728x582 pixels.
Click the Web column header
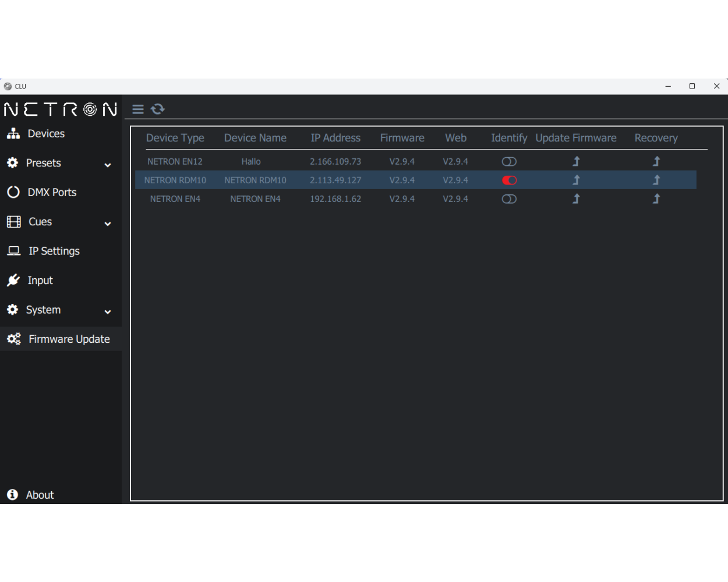click(x=455, y=138)
